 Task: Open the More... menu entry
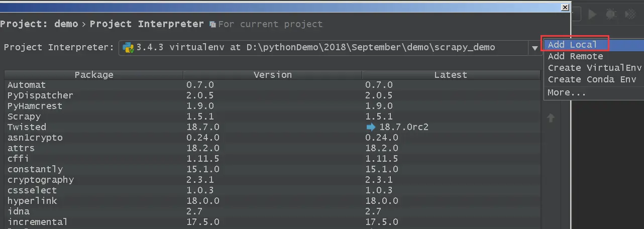point(567,92)
